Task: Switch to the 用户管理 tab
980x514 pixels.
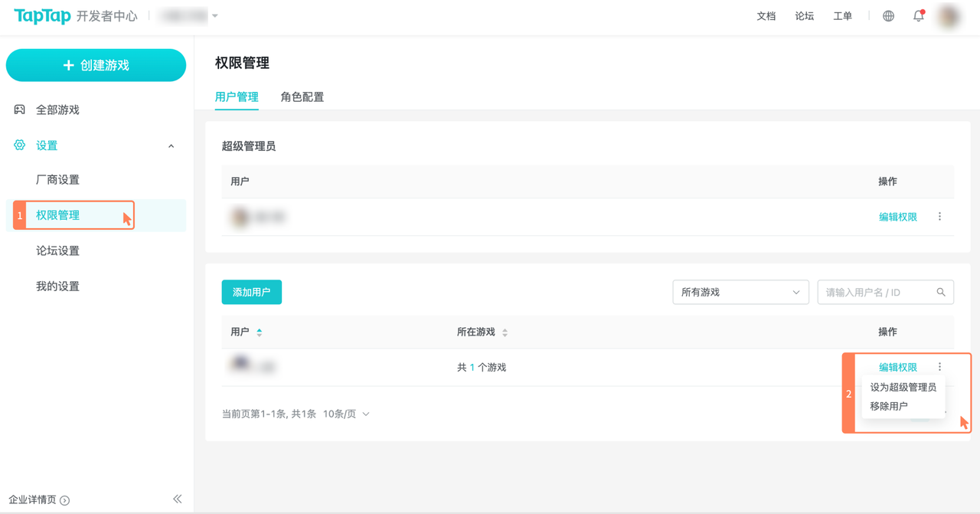Action: (237, 97)
